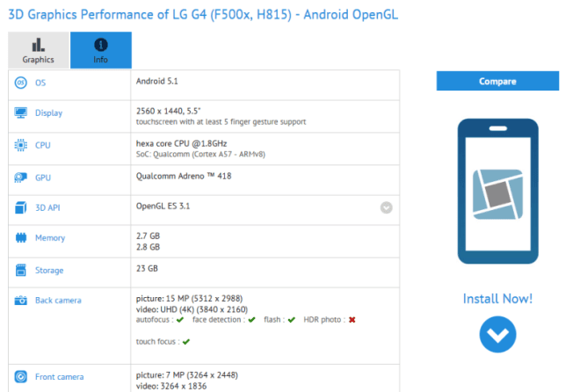Click the Graphics bar chart icon
580x392 pixels.
(x=38, y=45)
